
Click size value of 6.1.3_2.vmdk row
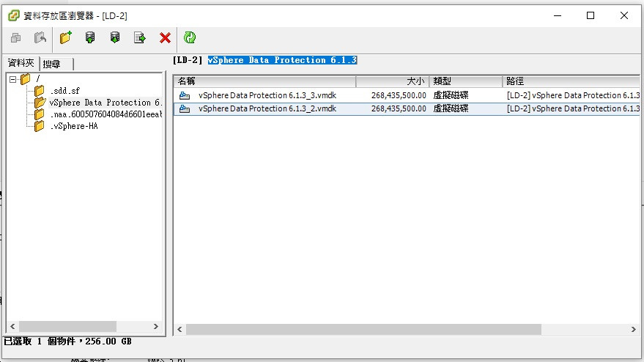399,108
